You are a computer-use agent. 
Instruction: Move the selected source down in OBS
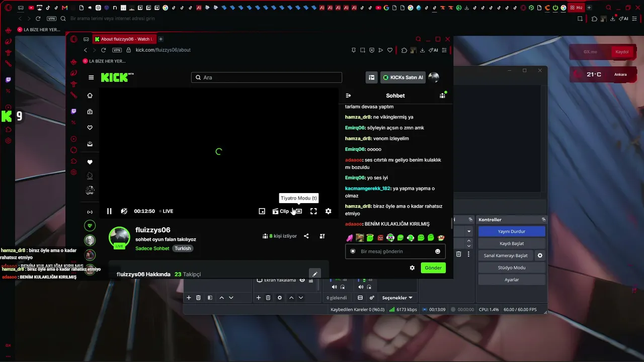(x=301, y=298)
